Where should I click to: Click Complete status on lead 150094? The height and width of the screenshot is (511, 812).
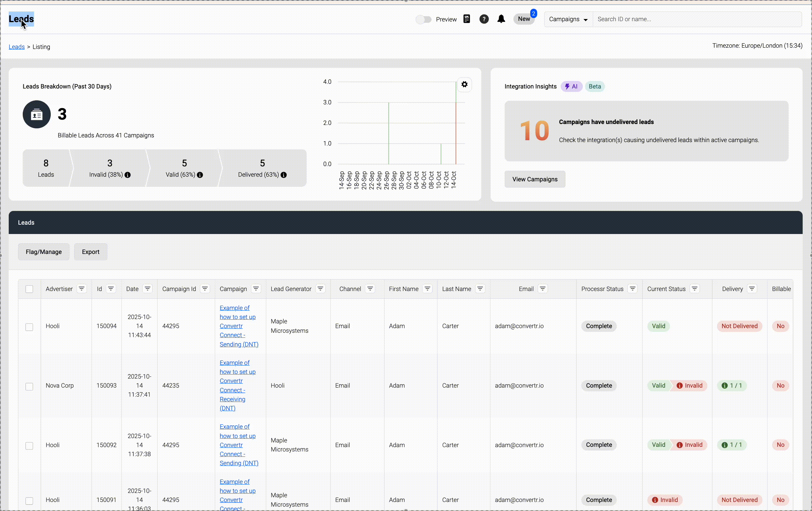[x=599, y=326]
